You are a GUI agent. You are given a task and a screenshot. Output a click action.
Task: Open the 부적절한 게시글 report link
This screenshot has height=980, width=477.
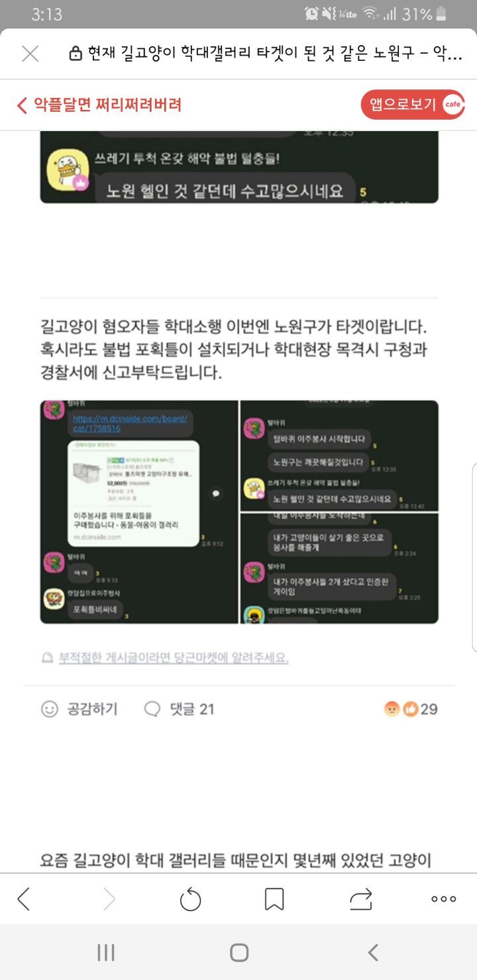(x=173, y=658)
